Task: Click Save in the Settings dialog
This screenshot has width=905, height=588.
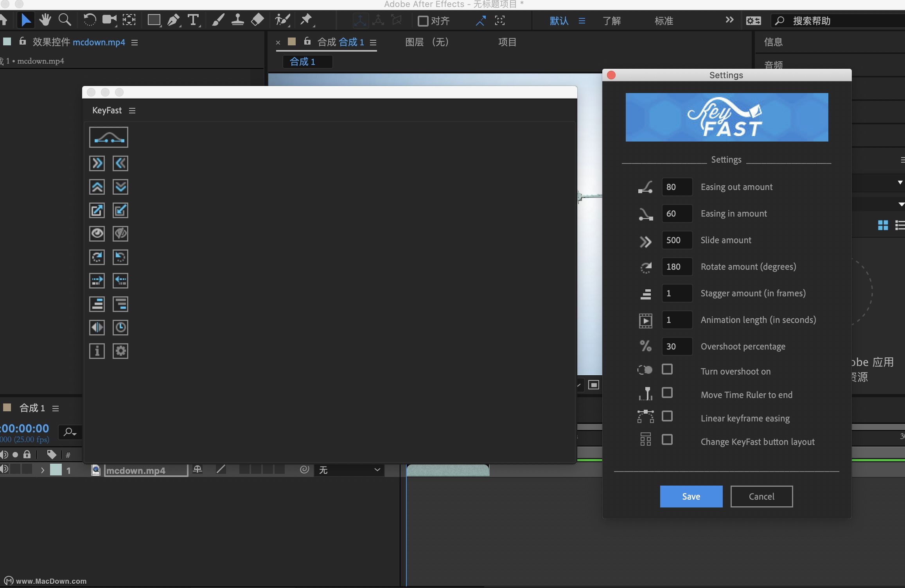Action: click(691, 496)
